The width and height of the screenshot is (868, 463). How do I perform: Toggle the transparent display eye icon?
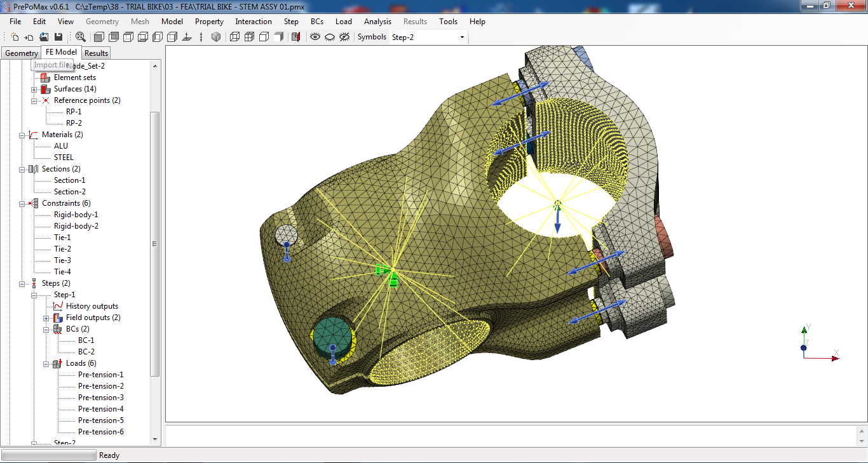pyautogui.click(x=330, y=36)
